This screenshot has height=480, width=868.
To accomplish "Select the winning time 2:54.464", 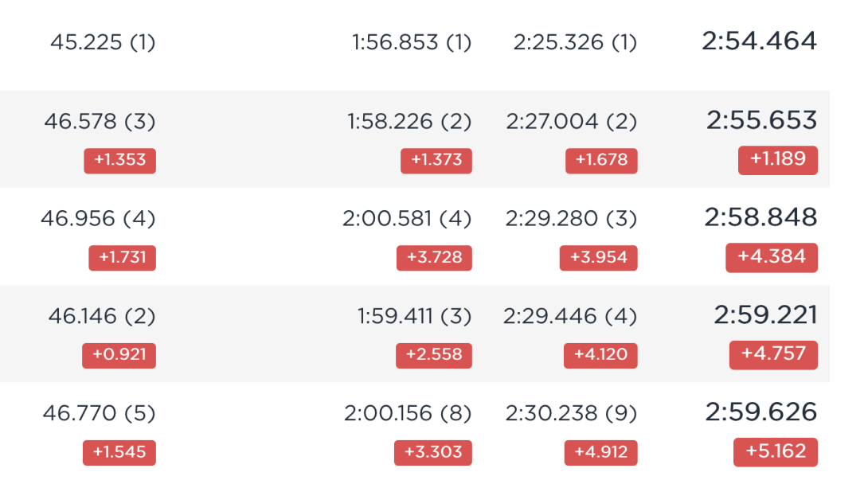I will click(x=759, y=41).
